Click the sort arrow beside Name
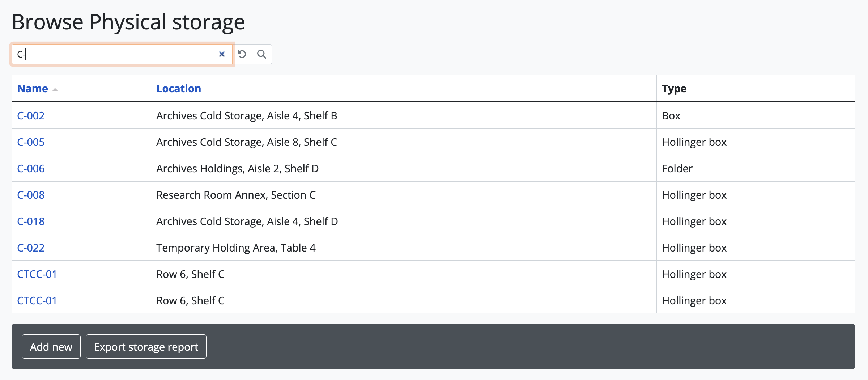The image size is (868, 380). click(x=55, y=89)
